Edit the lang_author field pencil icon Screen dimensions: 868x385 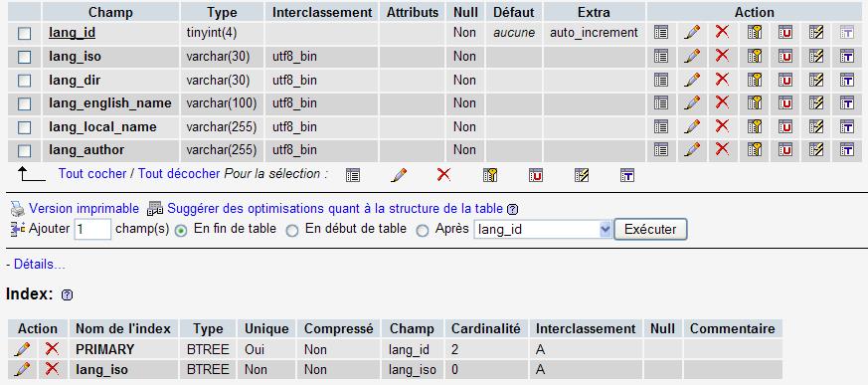[691, 149]
